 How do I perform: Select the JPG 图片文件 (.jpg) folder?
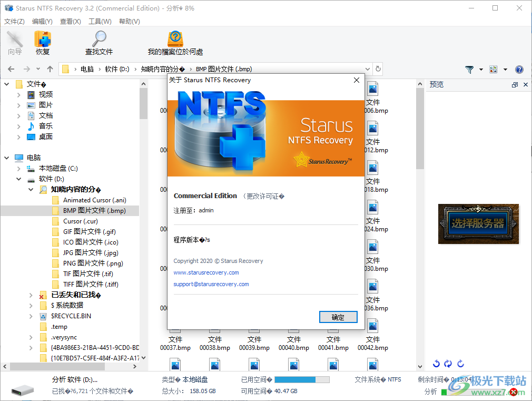[x=85, y=252]
